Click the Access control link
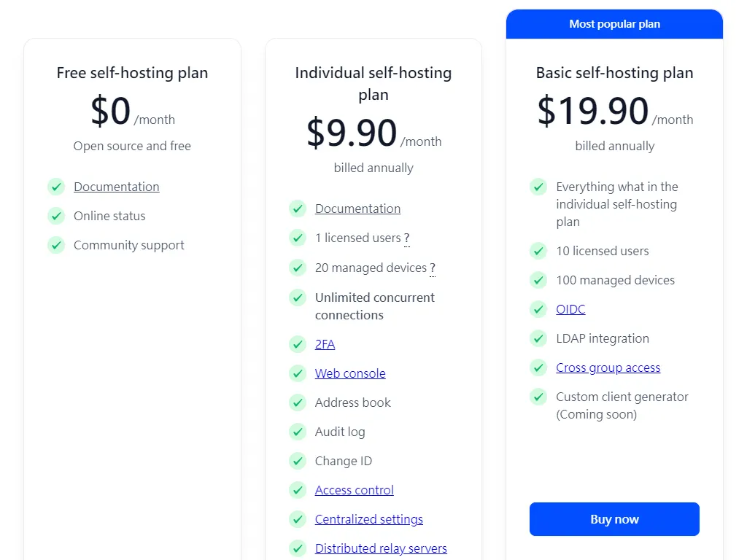The height and width of the screenshot is (560, 747). (x=354, y=490)
